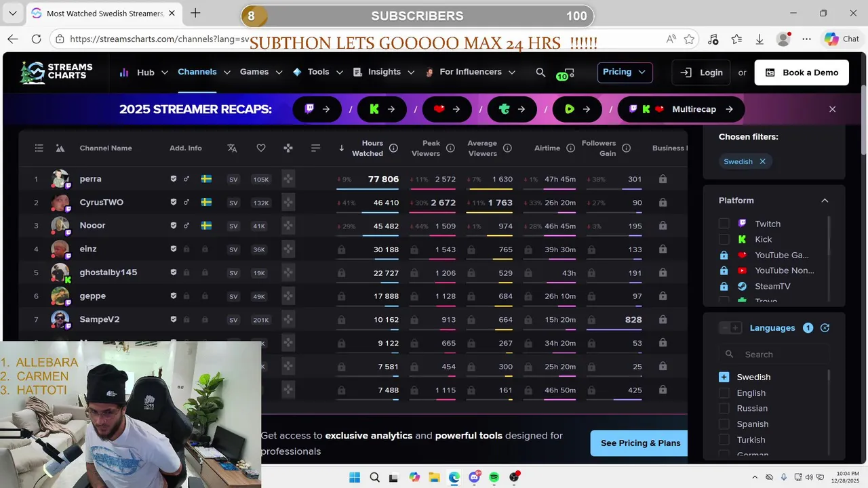Viewport: 868px width, 488px height.
Task: Check the Turkish language checkbox
Action: coord(724,440)
